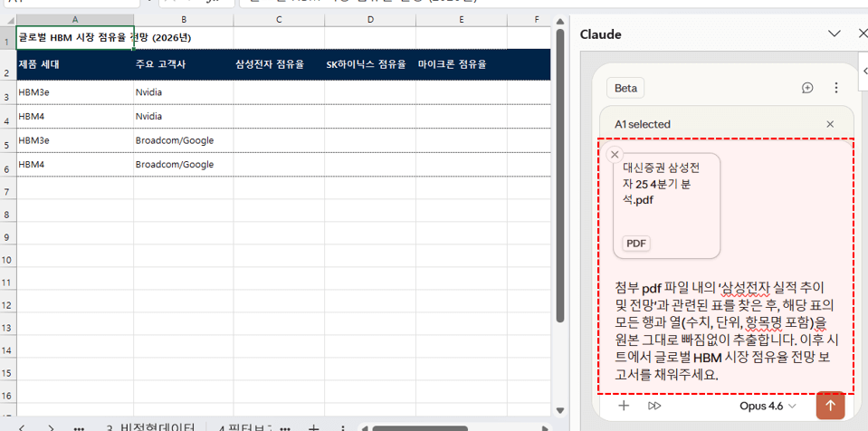Click the plus icon to add an attachment
The height and width of the screenshot is (431, 868).
(624, 406)
